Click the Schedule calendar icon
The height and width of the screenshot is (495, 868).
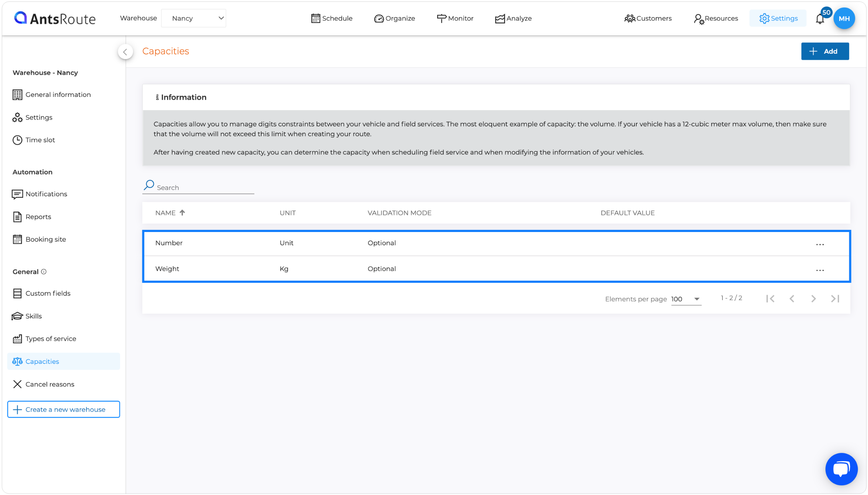click(316, 18)
